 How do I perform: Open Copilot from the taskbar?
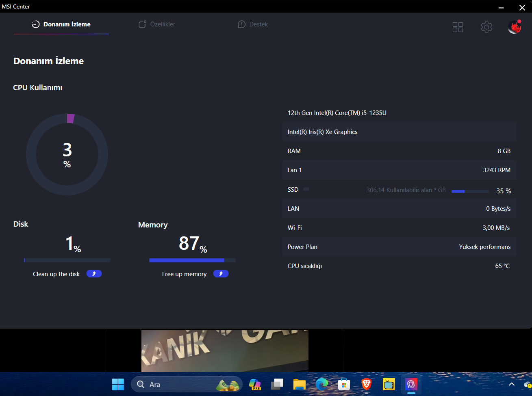(x=255, y=384)
